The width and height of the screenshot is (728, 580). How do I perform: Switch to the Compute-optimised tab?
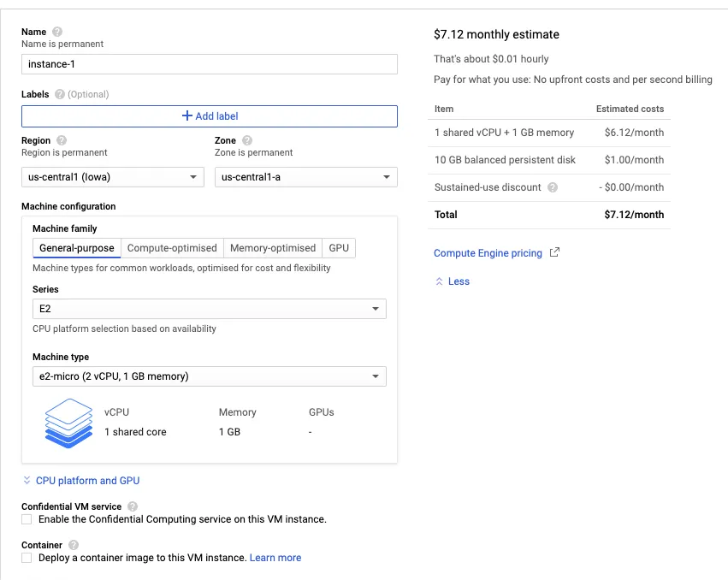(x=172, y=248)
